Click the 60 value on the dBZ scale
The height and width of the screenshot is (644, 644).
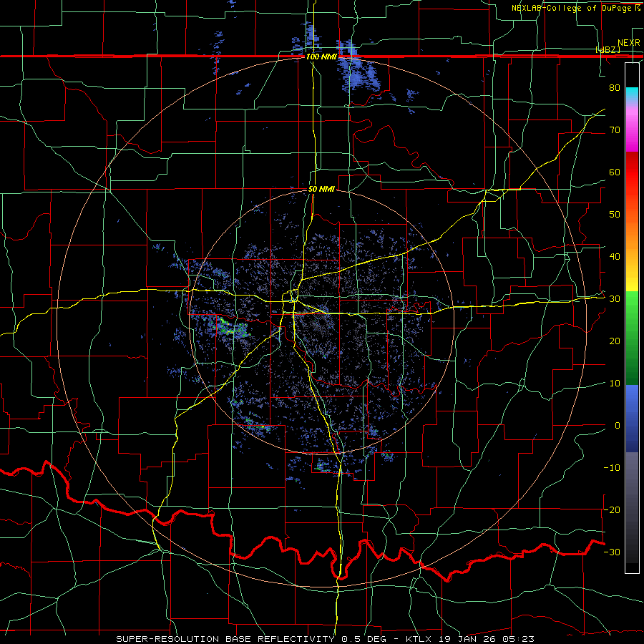tap(615, 172)
